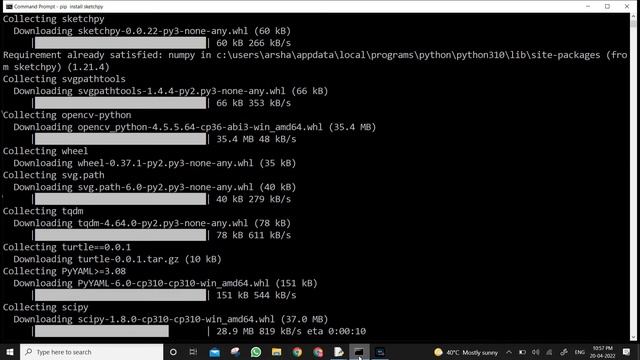Open File Explorer from the taskbar

pos(276,352)
